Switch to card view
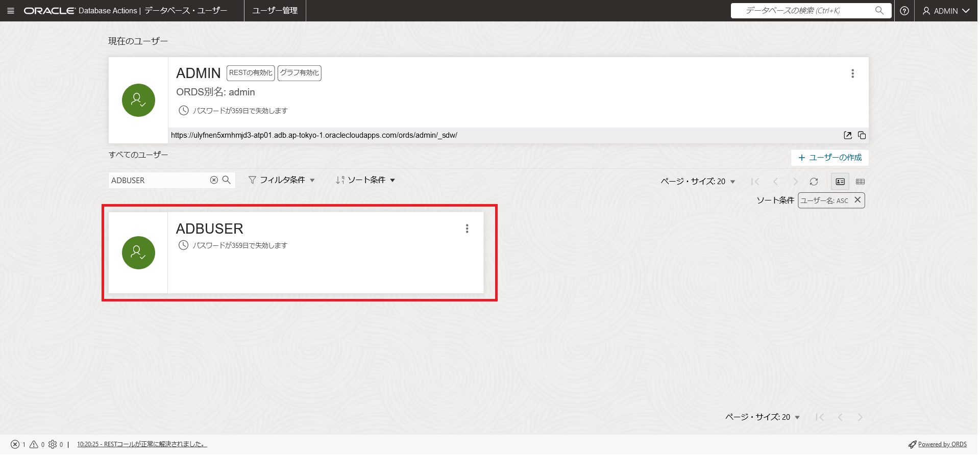Image resolution: width=980 pixels, height=455 pixels. tap(840, 182)
